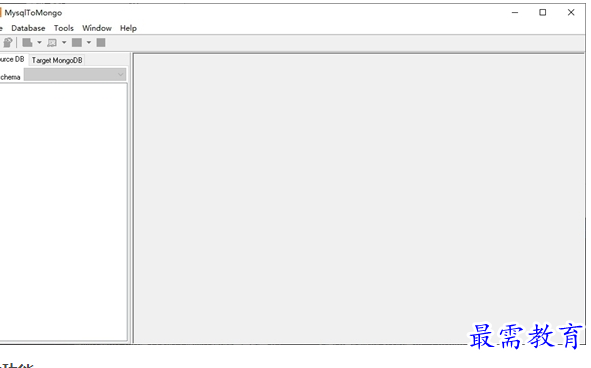Open the Window menu
This screenshot has width=591, height=368.
coord(97,28)
